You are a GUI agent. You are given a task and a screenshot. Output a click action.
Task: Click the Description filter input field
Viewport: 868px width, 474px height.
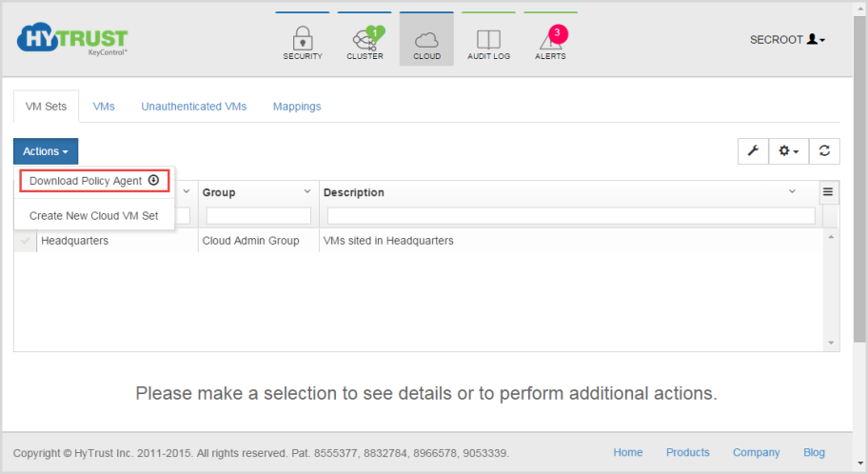(571, 216)
